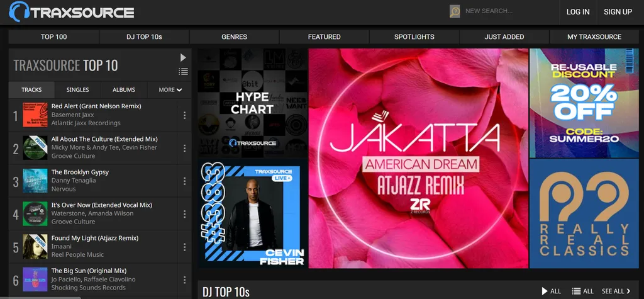Click Red Alert track cover art

tap(35, 115)
